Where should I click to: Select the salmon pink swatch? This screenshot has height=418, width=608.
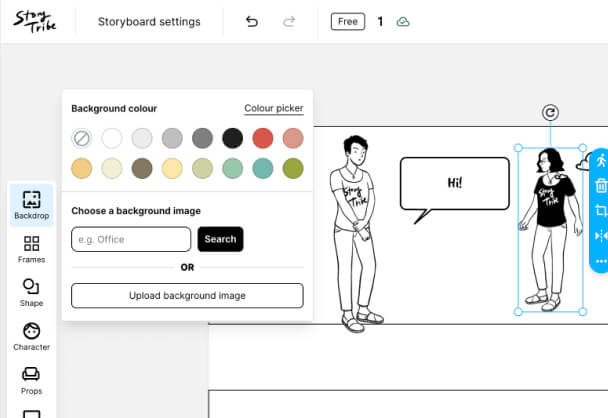[x=293, y=138]
